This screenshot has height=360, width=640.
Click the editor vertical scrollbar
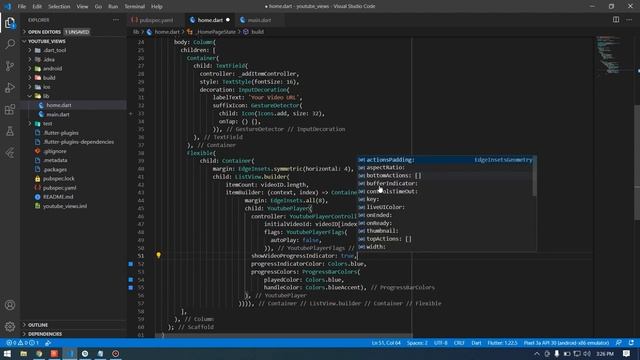pos(637,163)
